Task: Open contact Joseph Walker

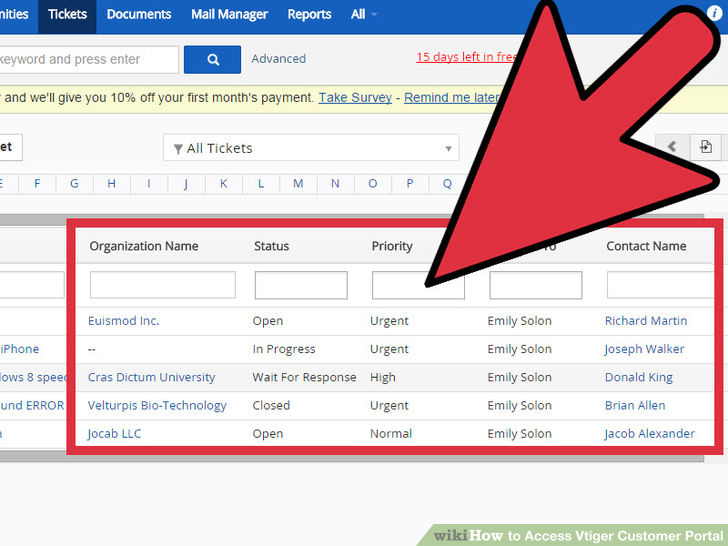Action: click(x=644, y=349)
